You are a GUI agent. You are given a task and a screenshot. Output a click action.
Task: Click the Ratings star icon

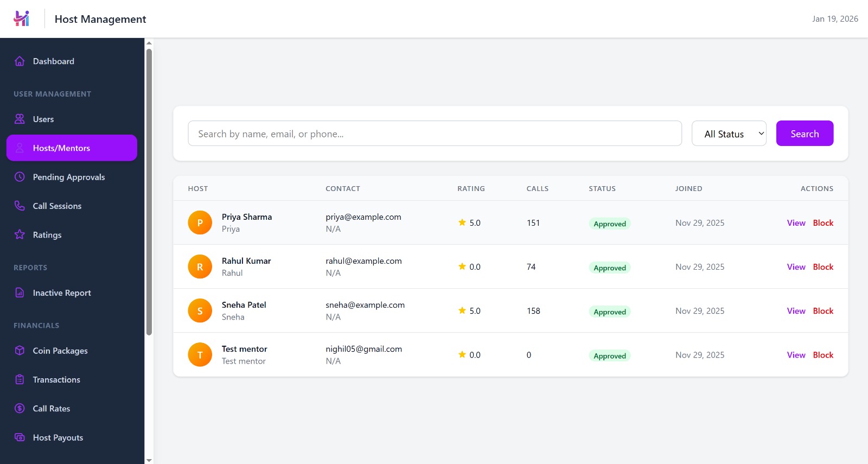coord(20,234)
